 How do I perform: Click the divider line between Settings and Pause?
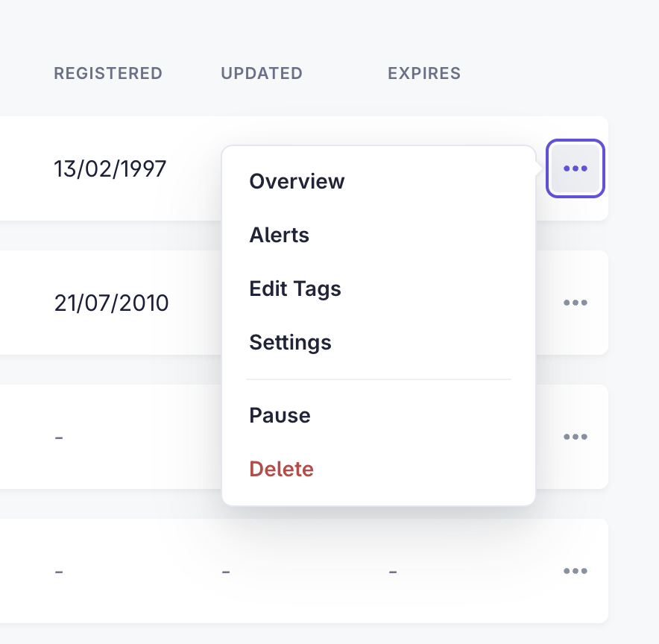point(378,379)
